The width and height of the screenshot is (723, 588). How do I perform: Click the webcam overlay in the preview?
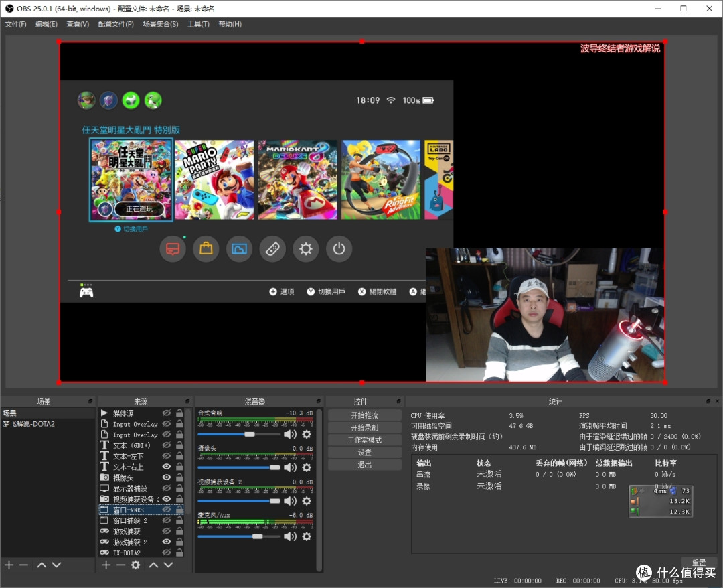coord(544,315)
